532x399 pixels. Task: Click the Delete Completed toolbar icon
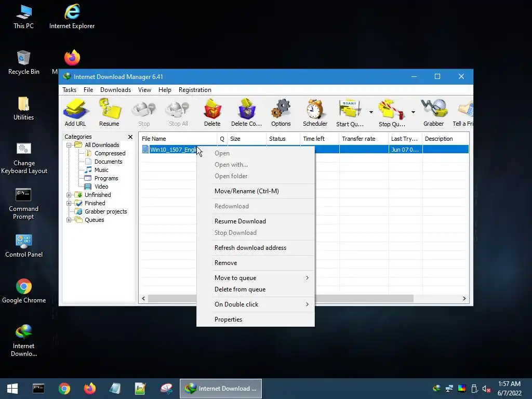click(246, 112)
